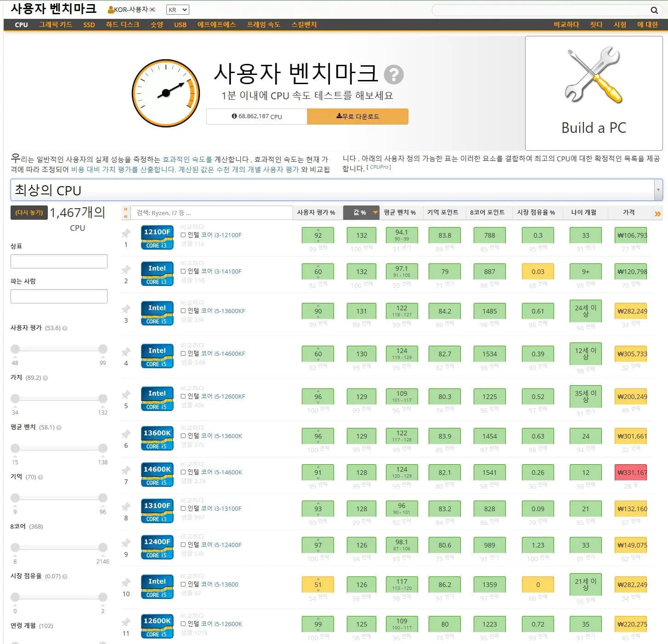The height and width of the screenshot is (644, 668).
Task: Click the 사용자 평가 minimum slider handle
Action: click(15, 349)
